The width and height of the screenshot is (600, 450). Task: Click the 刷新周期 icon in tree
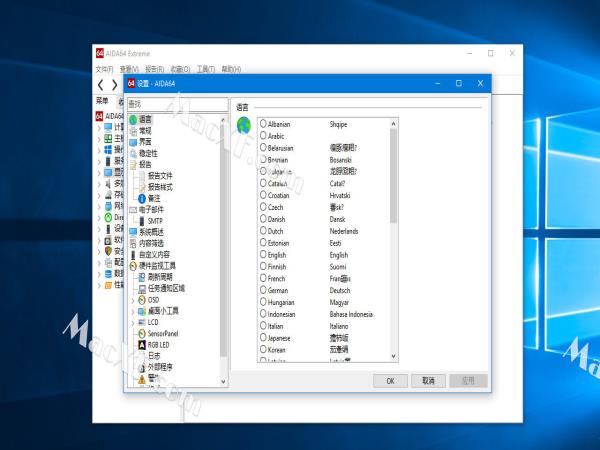[142, 277]
